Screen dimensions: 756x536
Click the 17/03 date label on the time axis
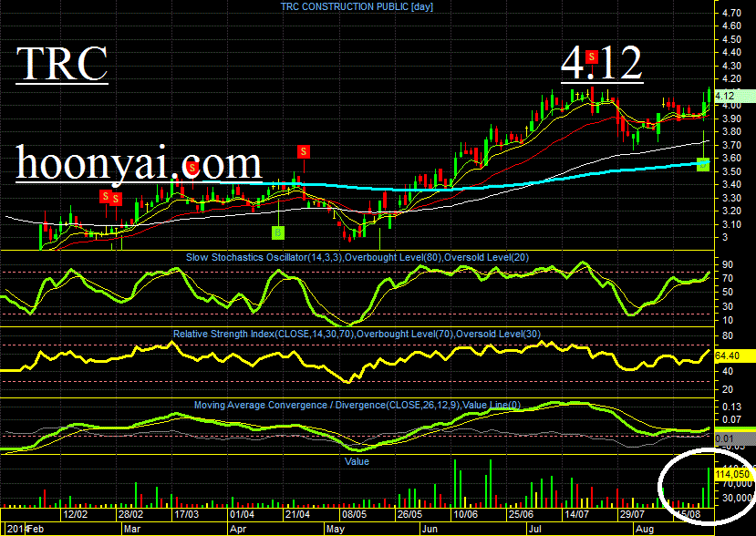point(187,514)
